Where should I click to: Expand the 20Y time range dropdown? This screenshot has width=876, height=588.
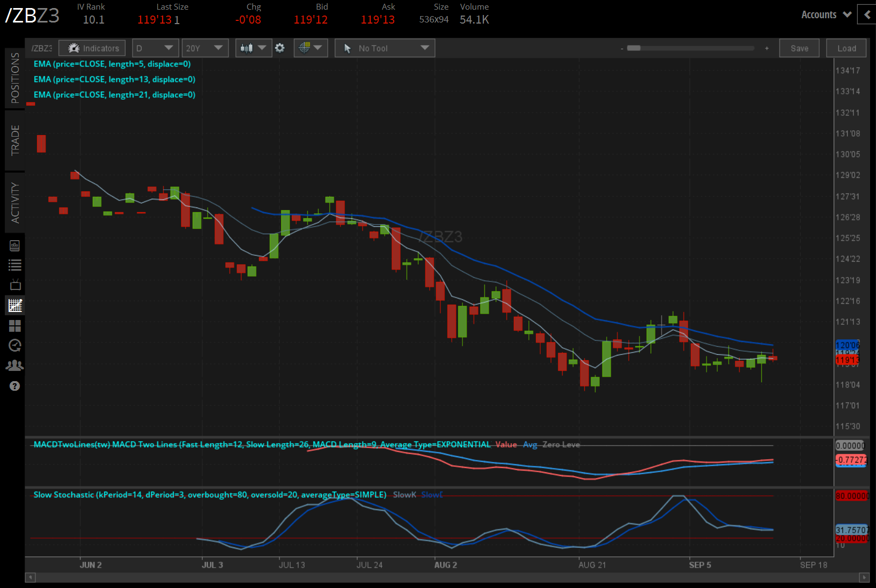tap(205, 48)
